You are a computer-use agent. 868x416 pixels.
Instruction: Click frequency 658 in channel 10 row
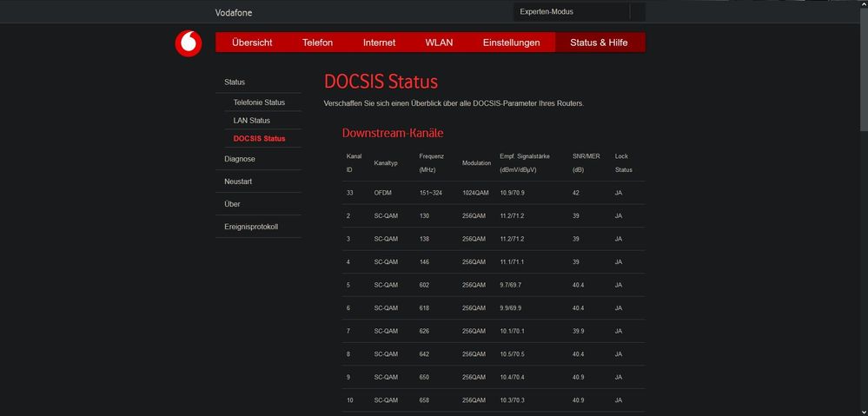(x=425, y=400)
